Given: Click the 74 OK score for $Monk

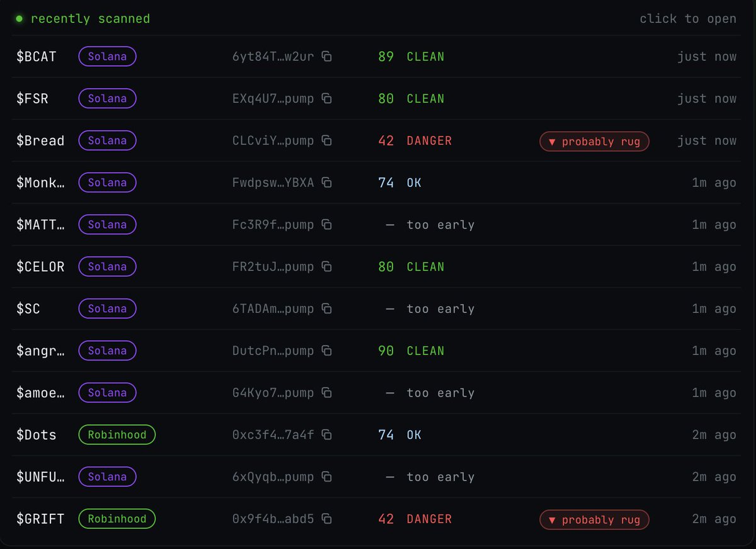Looking at the screenshot, I should [x=400, y=183].
